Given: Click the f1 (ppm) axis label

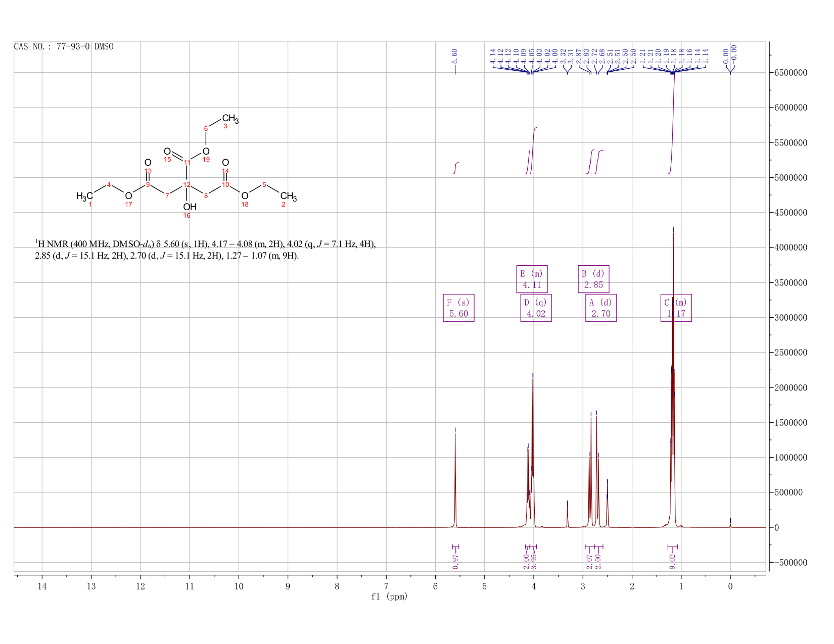Looking at the screenshot, I should pos(389,597).
